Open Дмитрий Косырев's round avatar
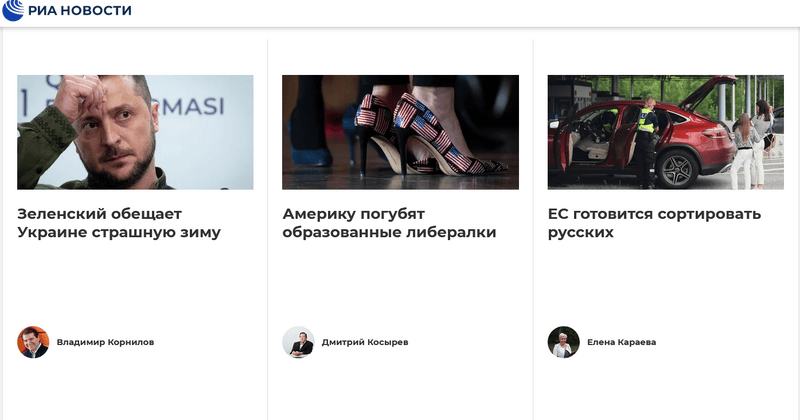 (298, 342)
